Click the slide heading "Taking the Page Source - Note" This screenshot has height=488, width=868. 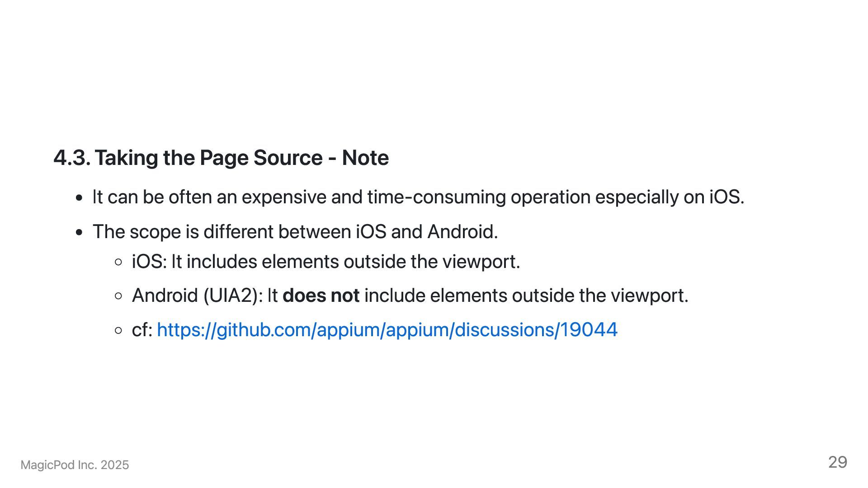click(241, 158)
